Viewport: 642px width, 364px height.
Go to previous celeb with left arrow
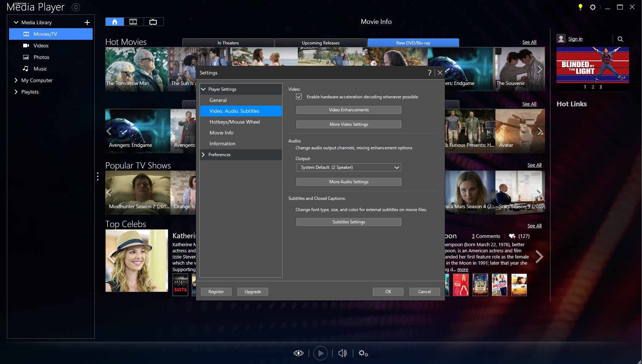point(110,257)
